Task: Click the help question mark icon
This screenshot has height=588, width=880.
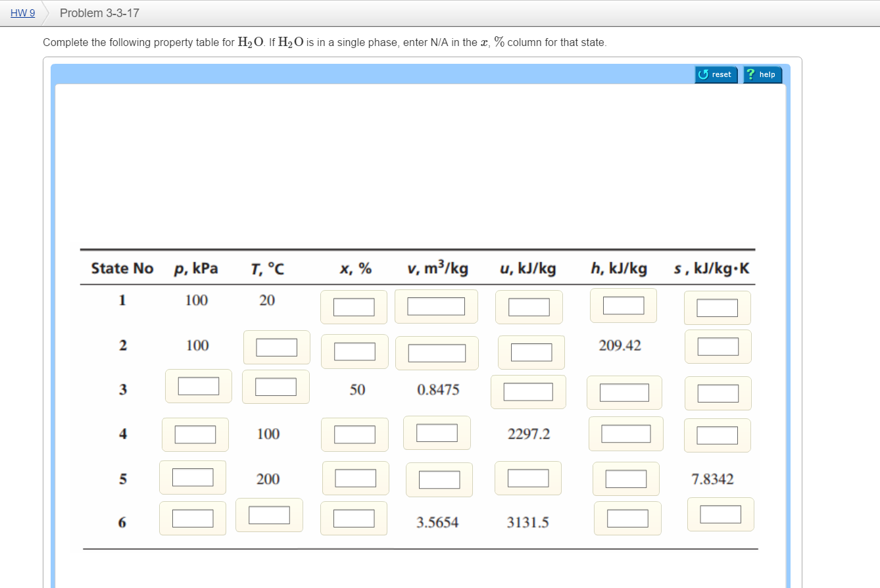Action: pos(751,74)
